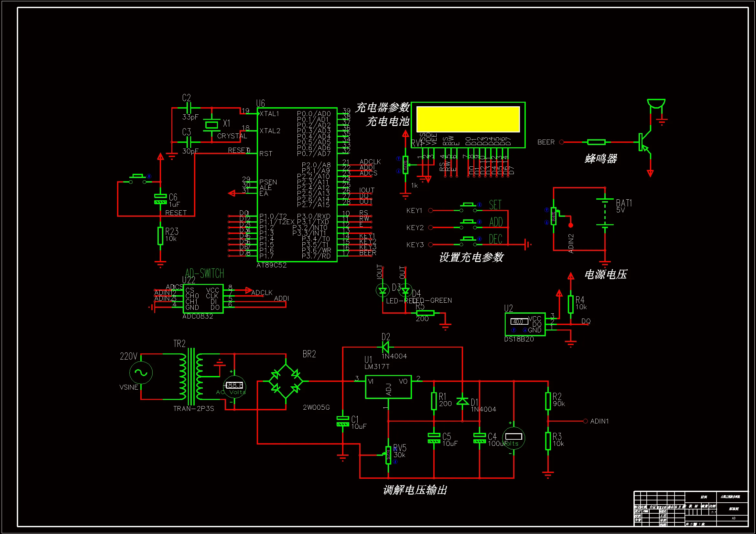Click the DS18B20 temperature sensor block

525,324
